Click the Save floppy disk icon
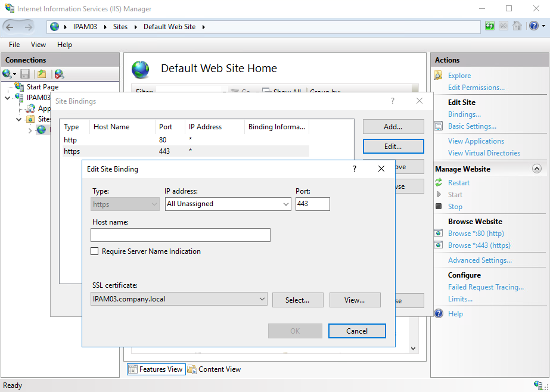 click(25, 74)
